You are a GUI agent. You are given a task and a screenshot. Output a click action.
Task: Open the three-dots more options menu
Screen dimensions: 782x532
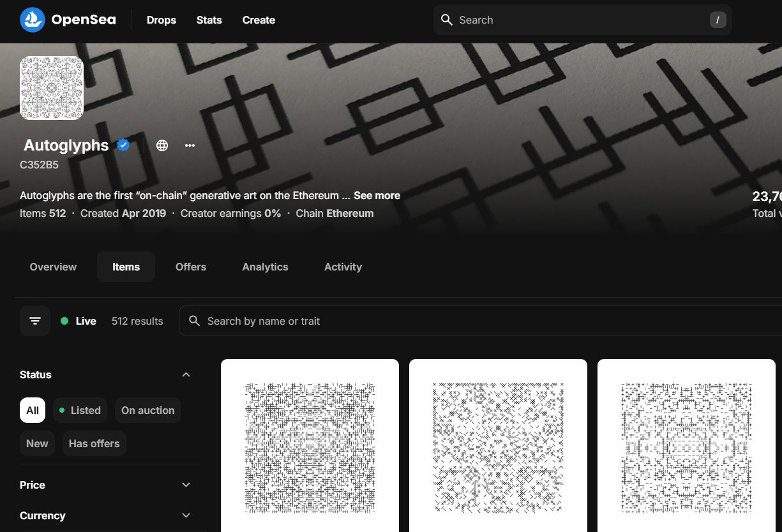[190, 145]
